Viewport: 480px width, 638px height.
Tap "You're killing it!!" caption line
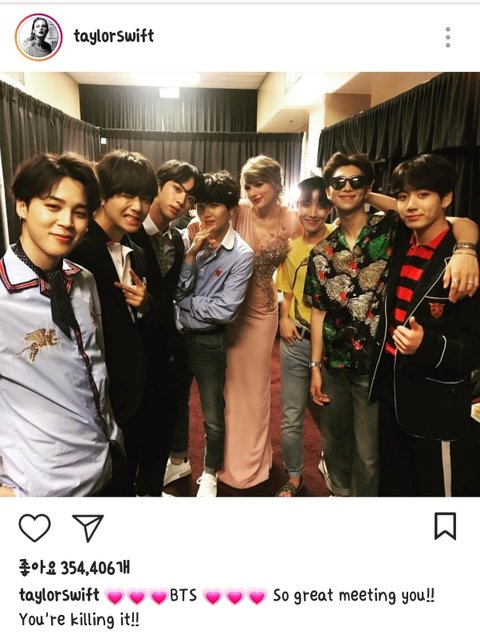tap(79, 620)
